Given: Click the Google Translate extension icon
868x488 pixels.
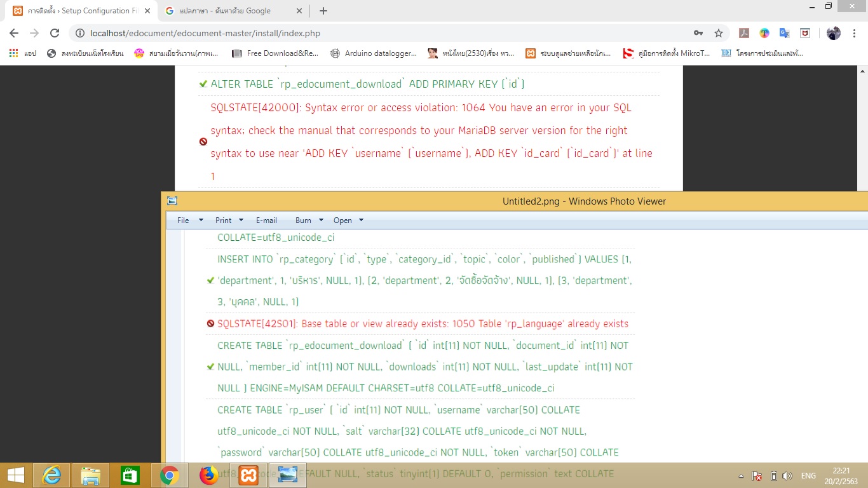Looking at the screenshot, I should (785, 33).
